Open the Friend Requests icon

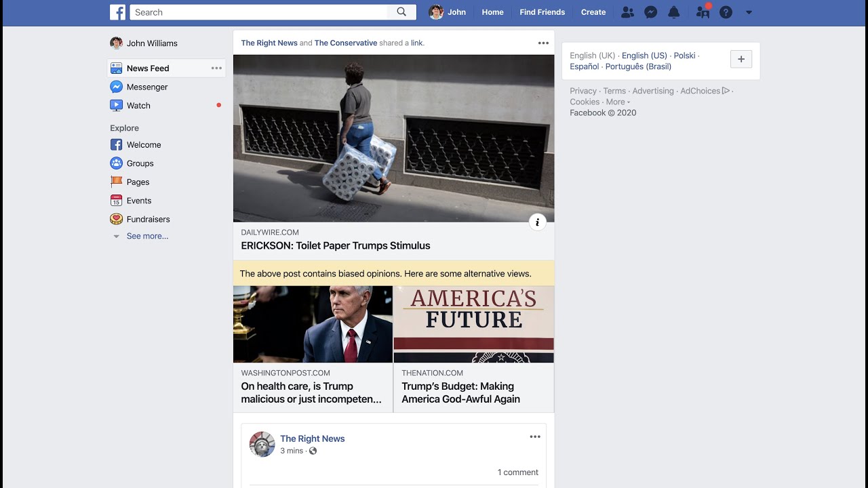pyautogui.click(x=627, y=12)
